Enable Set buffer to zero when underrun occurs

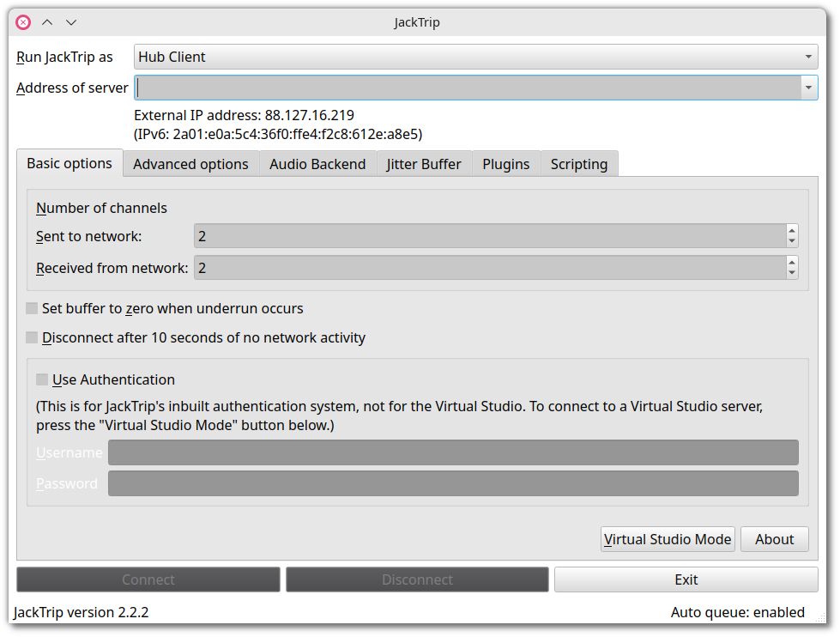pyautogui.click(x=32, y=308)
